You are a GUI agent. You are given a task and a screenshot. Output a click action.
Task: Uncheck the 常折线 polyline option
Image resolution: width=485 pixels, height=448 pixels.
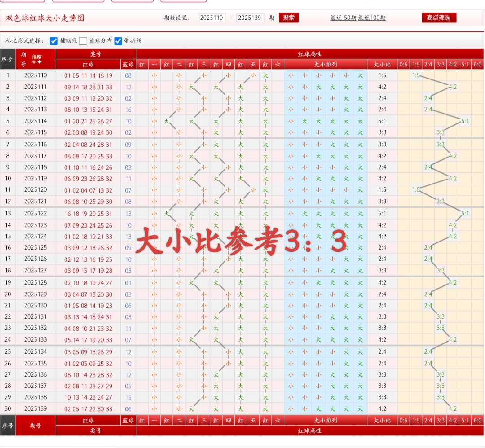118,41
